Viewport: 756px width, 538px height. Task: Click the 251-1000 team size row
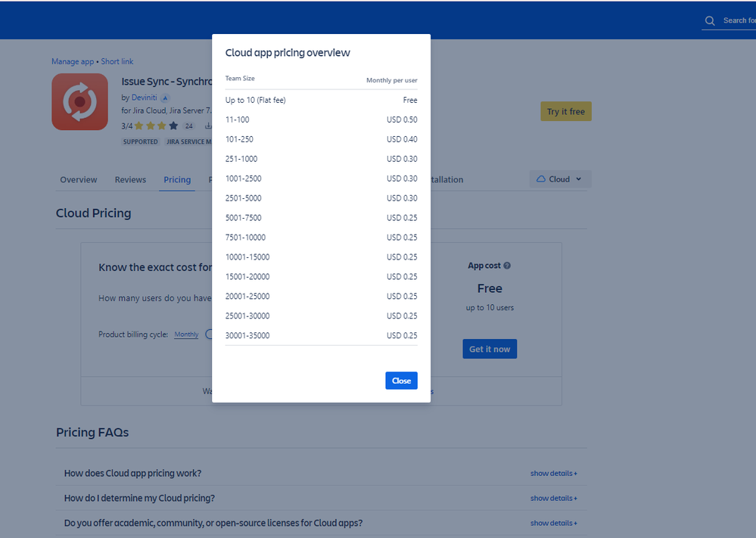click(321, 159)
